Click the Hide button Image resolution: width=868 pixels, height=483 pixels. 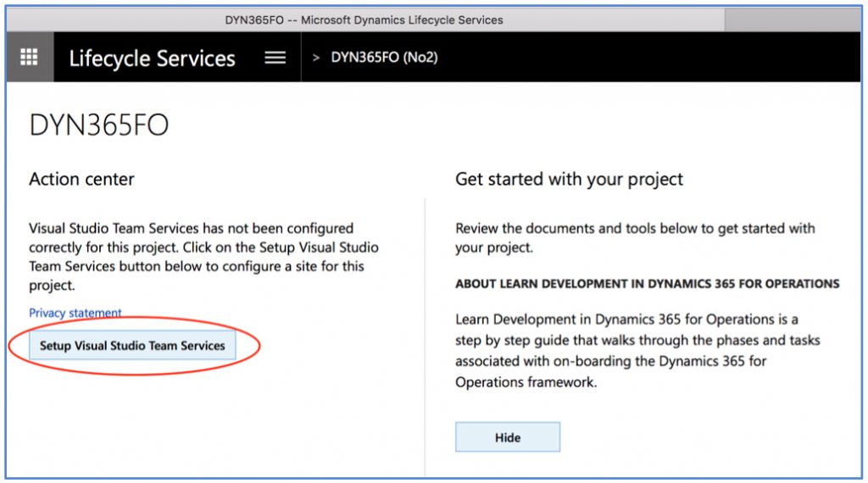(508, 437)
